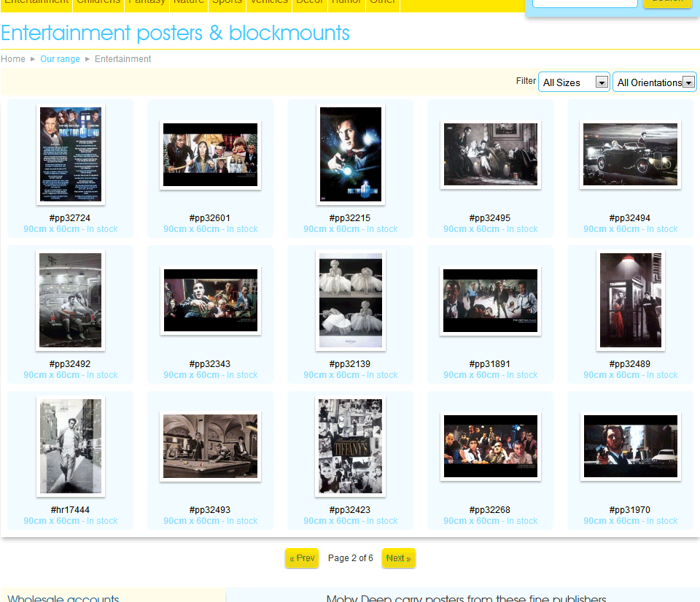The width and height of the screenshot is (700, 602).
Task: Open poster thumbnail #pp32495
Action: 490,155
